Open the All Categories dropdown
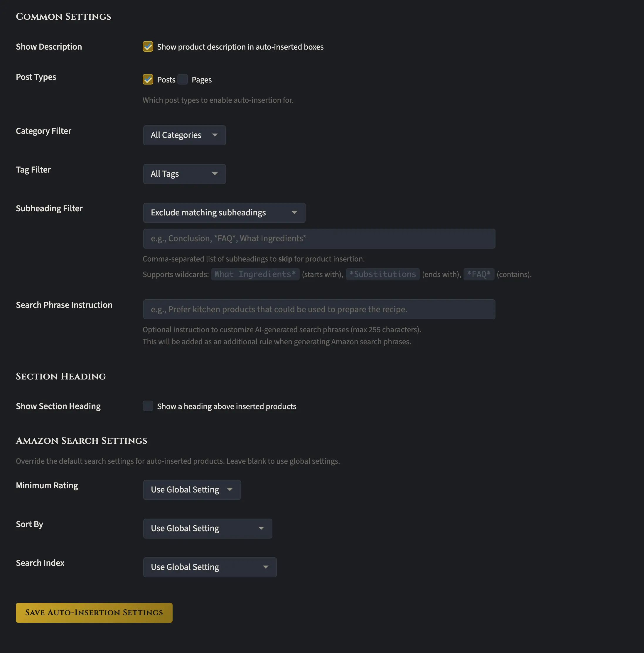This screenshot has height=653, width=644. point(184,135)
